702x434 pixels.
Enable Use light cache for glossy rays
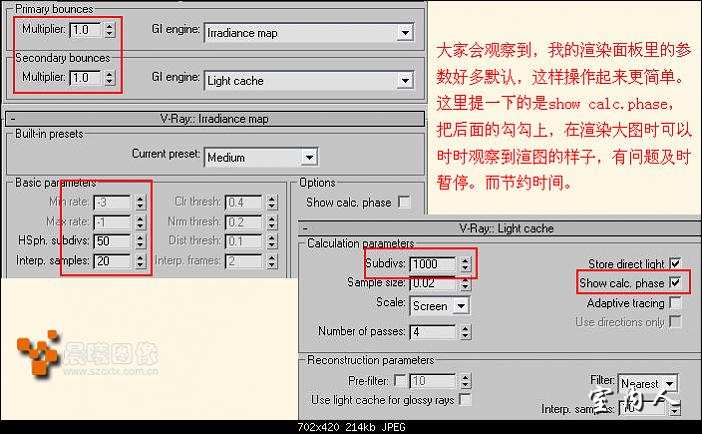click(x=466, y=399)
